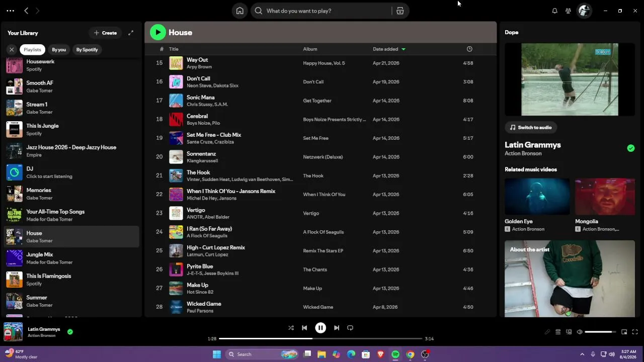The height and width of the screenshot is (362, 644).
Task: Open the user profile avatar
Action: [584, 11]
